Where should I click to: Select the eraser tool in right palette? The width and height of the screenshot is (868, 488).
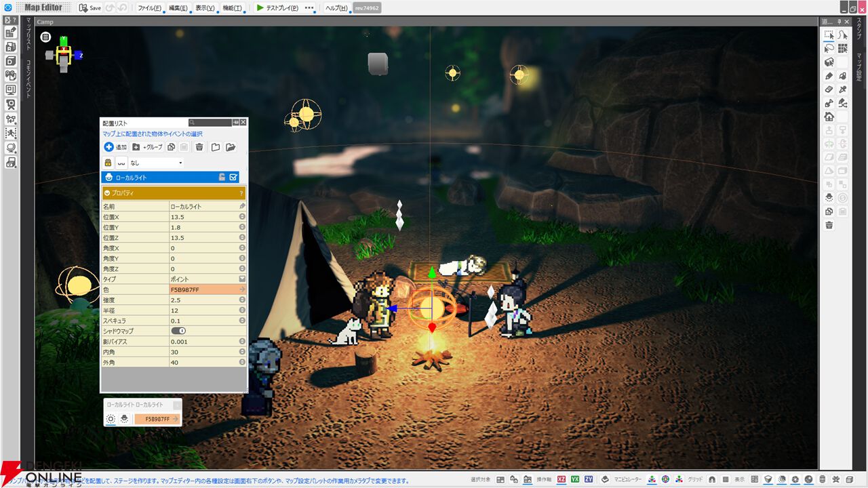tap(829, 89)
